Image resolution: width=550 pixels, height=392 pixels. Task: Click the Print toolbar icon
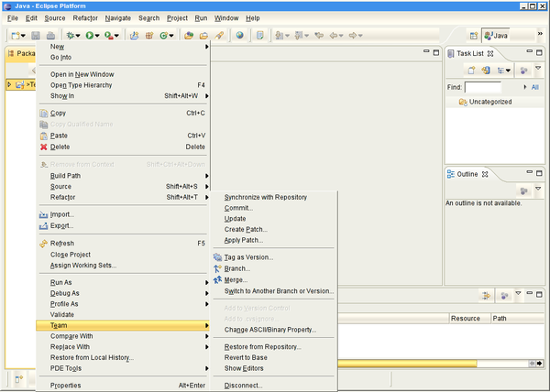coord(50,36)
